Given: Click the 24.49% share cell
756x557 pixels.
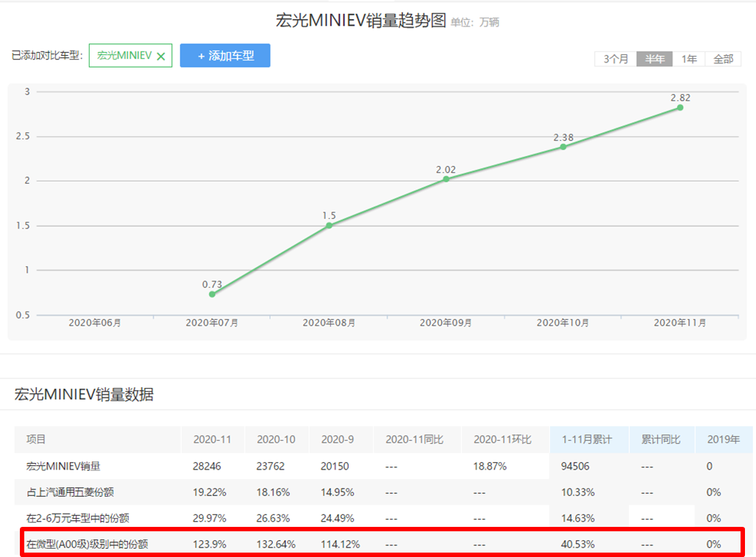Looking at the screenshot, I should coord(338,519).
